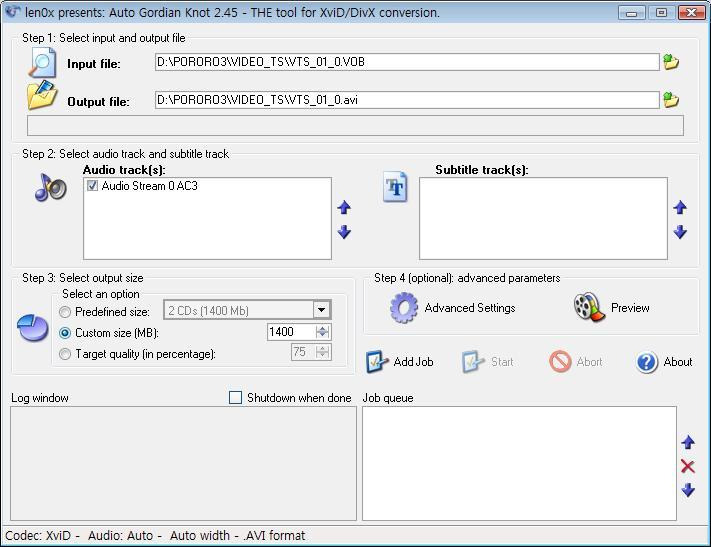Click inside the Subtitle track(s) list box
Image resolution: width=711 pixels, height=547 pixels.
(543, 219)
